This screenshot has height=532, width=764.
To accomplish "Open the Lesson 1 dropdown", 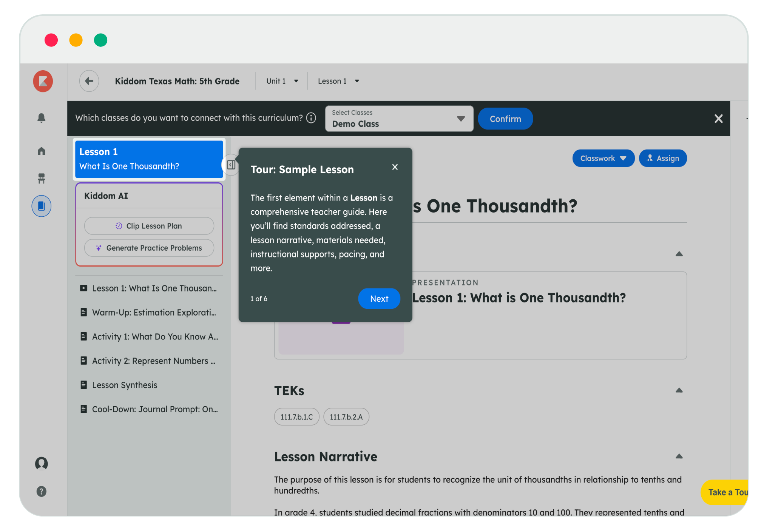I will click(x=338, y=81).
